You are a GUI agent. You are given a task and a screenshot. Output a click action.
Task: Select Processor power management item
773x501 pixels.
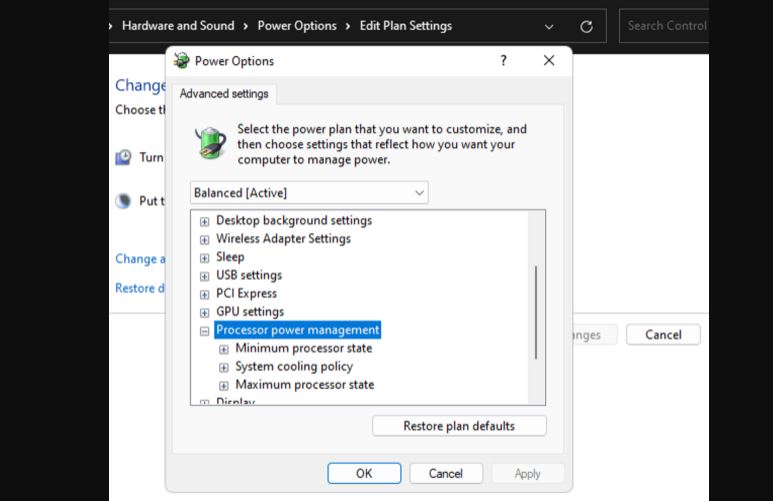(298, 330)
